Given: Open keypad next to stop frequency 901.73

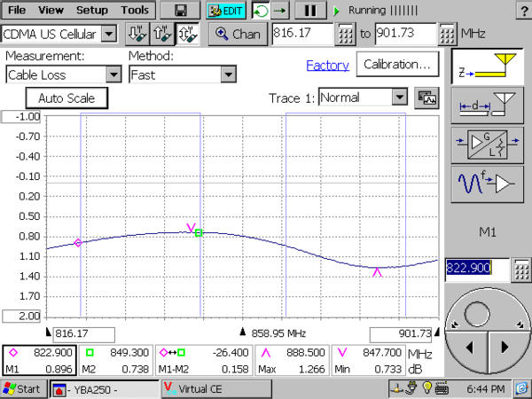Looking at the screenshot, I should point(448,34).
